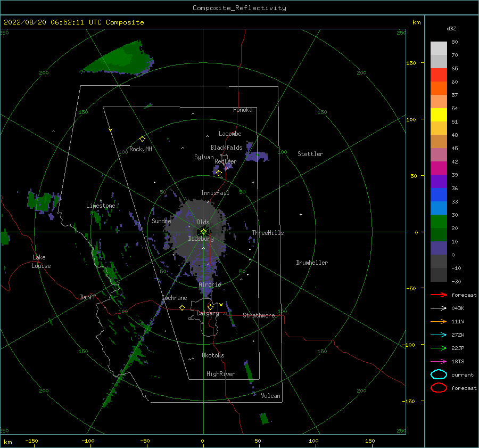This screenshot has width=479, height=448.
Task: Click the 57 dBZ legend value
Action: pos(455,95)
